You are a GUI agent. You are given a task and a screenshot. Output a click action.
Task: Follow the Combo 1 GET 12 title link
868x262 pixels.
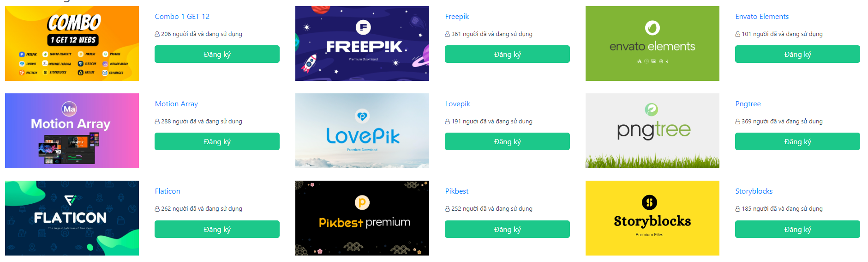(x=182, y=17)
